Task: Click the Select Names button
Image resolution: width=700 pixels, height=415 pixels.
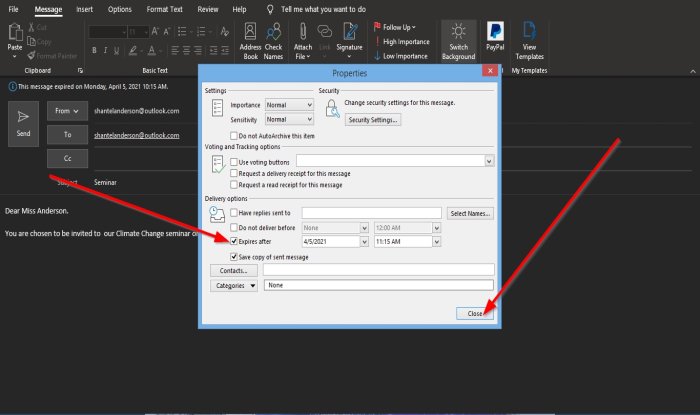Action: [x=470, y=213]
